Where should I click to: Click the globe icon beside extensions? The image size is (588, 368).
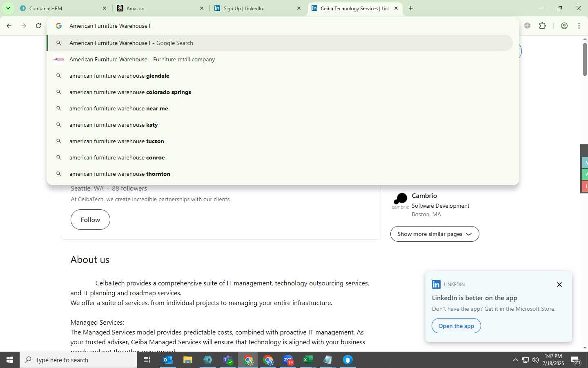point(527,26)
